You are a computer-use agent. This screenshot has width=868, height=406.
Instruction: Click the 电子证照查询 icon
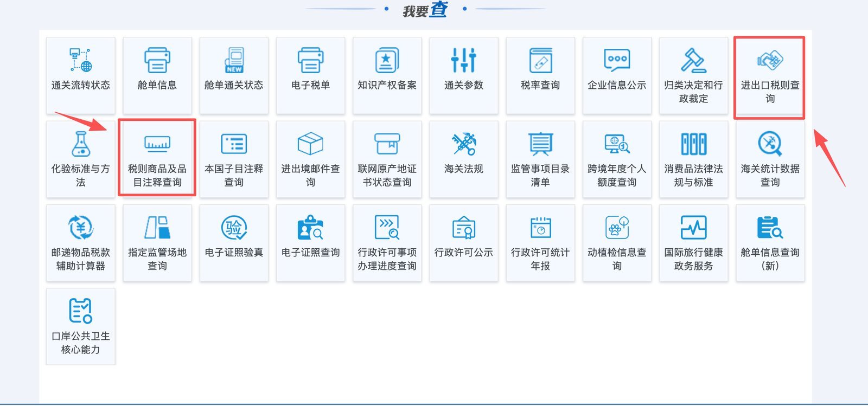(310, 227)
